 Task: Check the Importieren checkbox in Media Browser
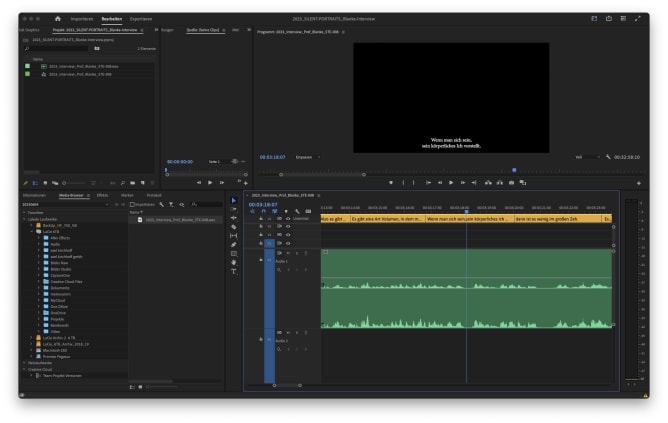(x=132, y=204)
